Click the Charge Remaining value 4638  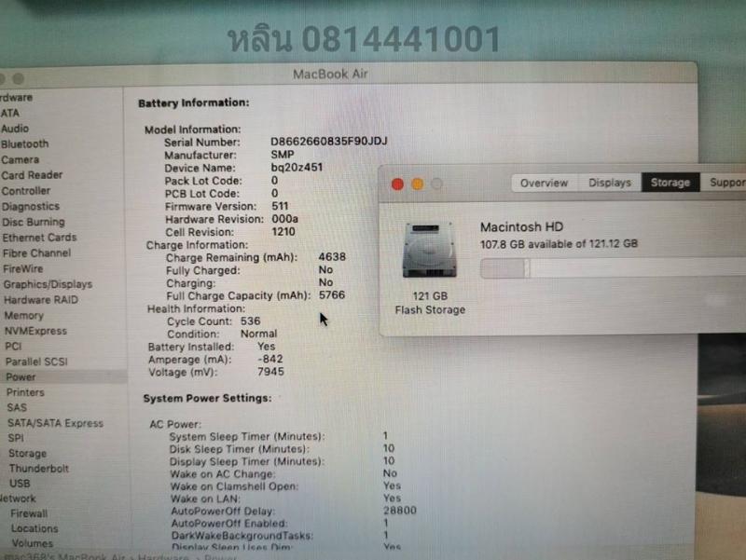[x=332, y=257]
